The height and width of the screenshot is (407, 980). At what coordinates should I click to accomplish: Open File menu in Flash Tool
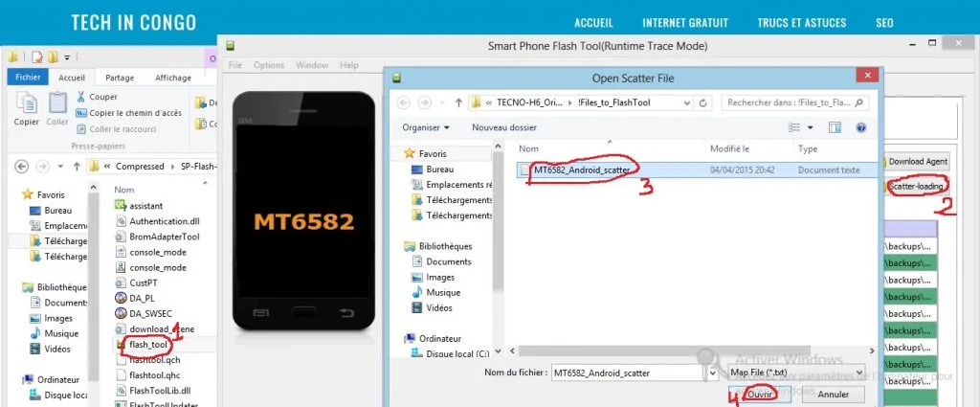[235, 65]
